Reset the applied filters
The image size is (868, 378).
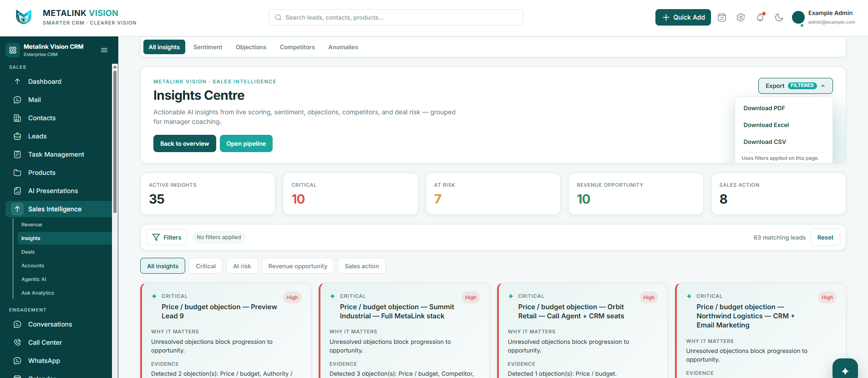825,237
